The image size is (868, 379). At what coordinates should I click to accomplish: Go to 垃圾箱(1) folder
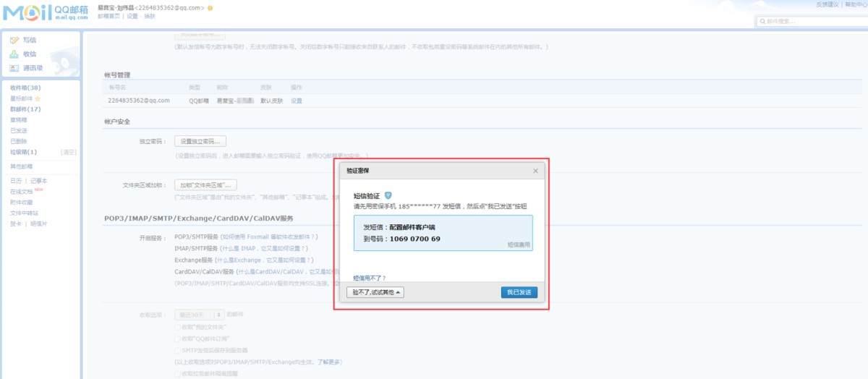tap(23, 152)
